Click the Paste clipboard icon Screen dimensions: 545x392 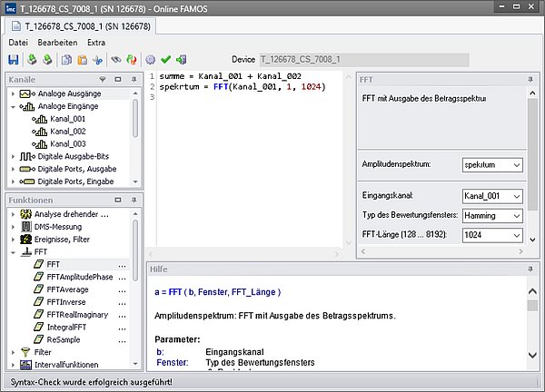[81, 60]
